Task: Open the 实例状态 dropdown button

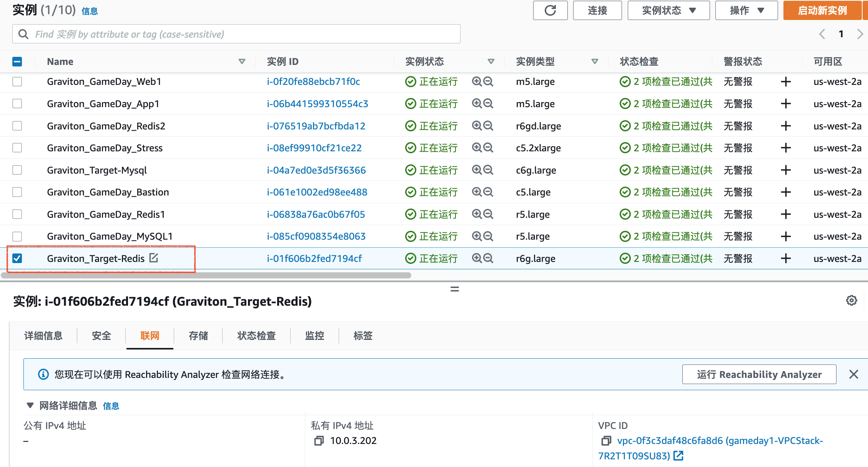Action: click(x=668, y=10)
